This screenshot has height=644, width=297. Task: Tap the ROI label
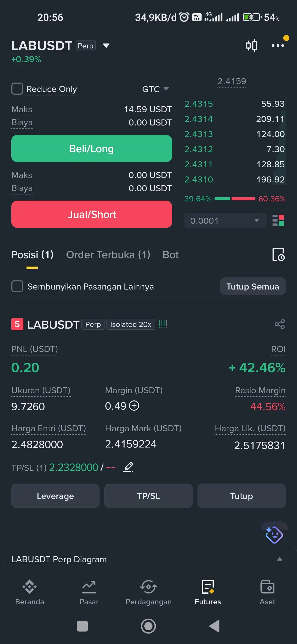pos(278,349)
